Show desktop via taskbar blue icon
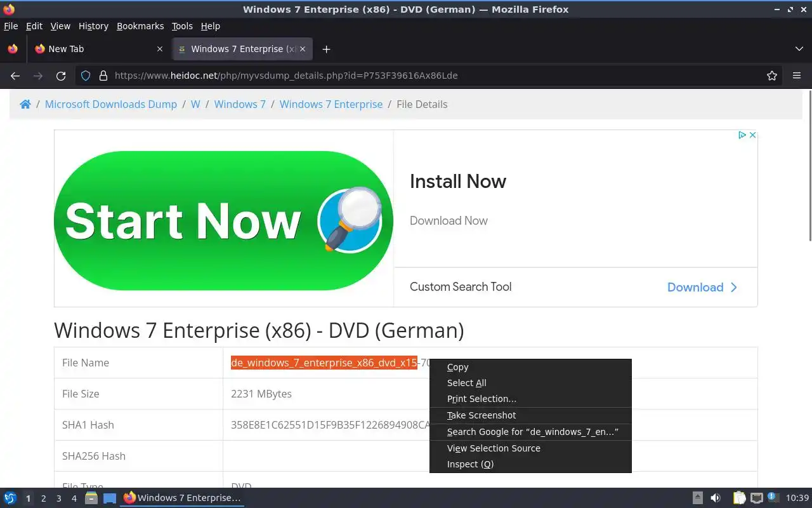The image size is (812, 508). [110, 498]
